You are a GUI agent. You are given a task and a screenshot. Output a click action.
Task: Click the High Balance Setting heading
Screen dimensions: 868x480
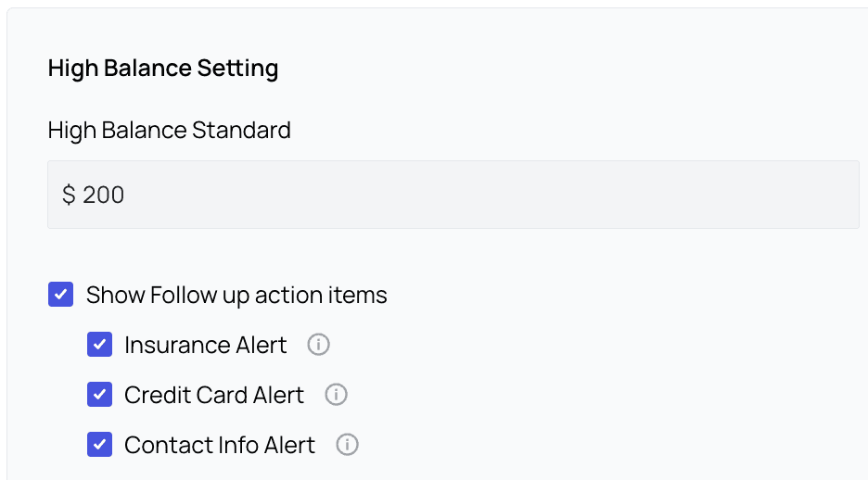coord(162,68)
